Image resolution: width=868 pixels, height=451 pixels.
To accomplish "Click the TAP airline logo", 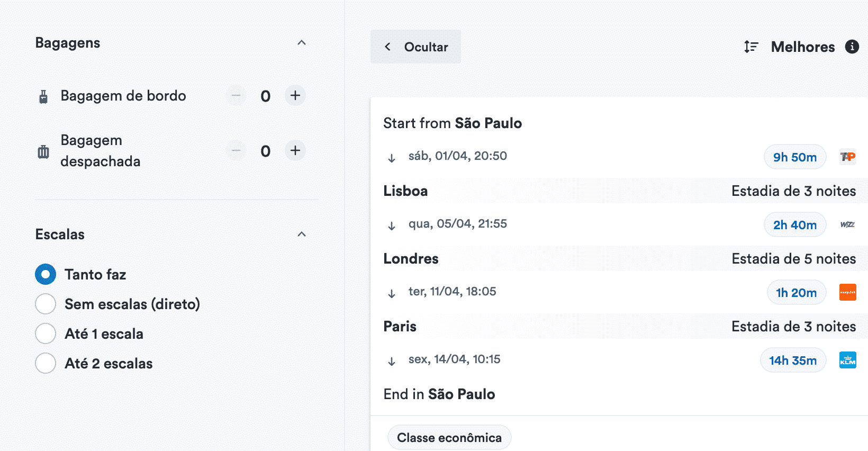I will point(847,157).
